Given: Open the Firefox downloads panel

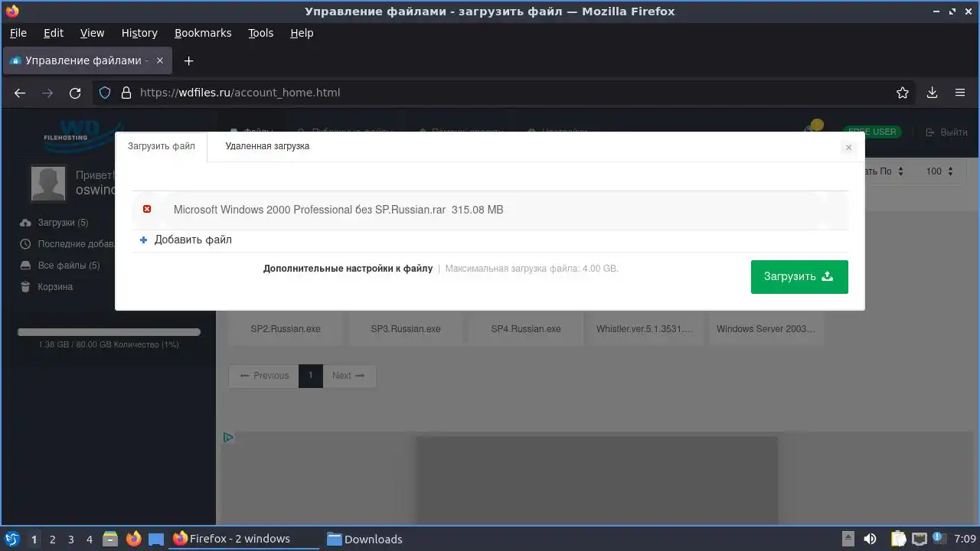Looking at the screenshot, I should click(x=932, y=93).
